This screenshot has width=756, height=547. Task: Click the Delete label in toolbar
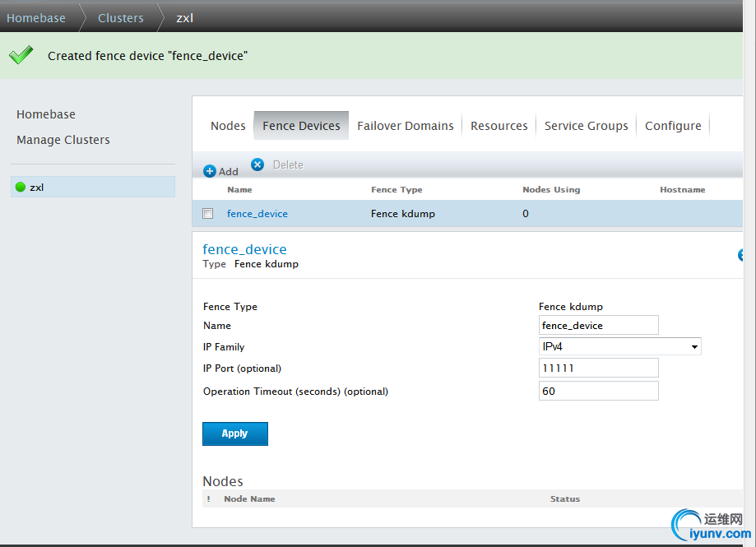[x=288, y=165]
